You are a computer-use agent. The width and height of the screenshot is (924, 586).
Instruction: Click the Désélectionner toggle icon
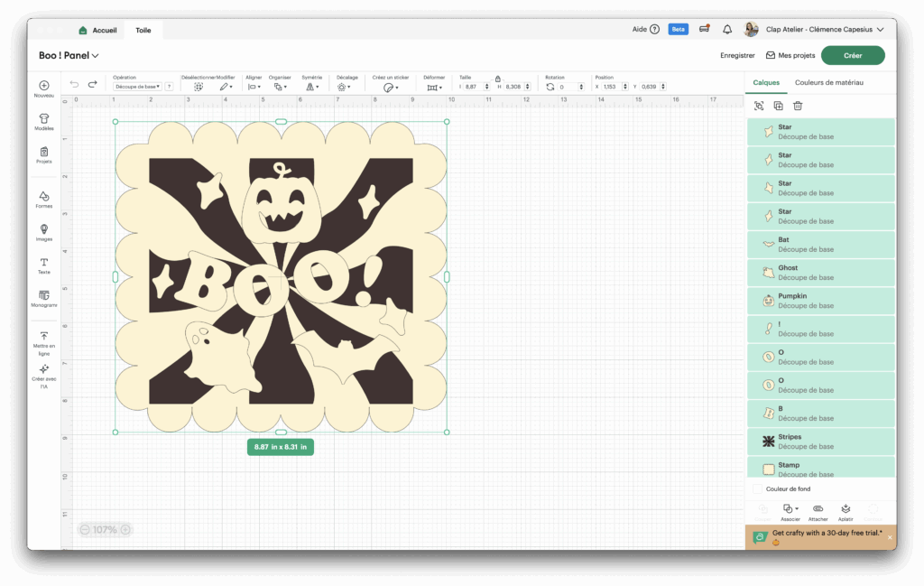point(199,87)
